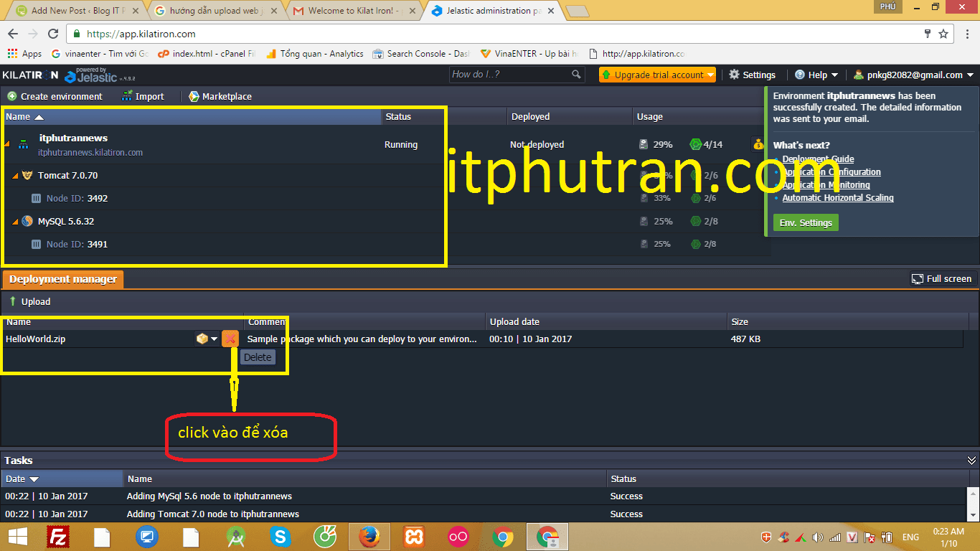Image resolution: width=980 pixels, height=551 pixels.
Task: Click the Full screen button
Action: point(941,278)
